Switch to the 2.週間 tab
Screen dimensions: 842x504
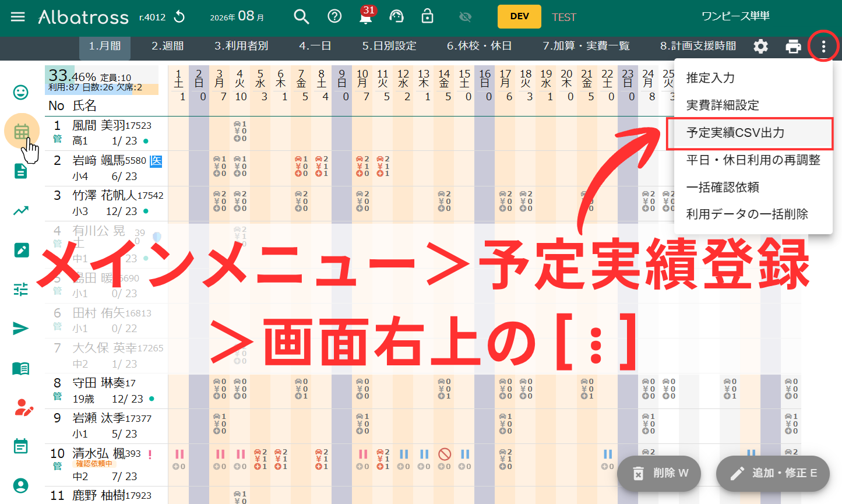click(x=168, y=46)
